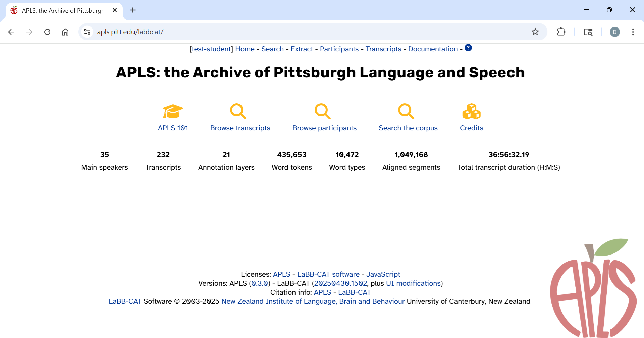Screen dimensions: 644x338
Task: Click the APLS 101 graduation cap icon
Action: [173, 111]
